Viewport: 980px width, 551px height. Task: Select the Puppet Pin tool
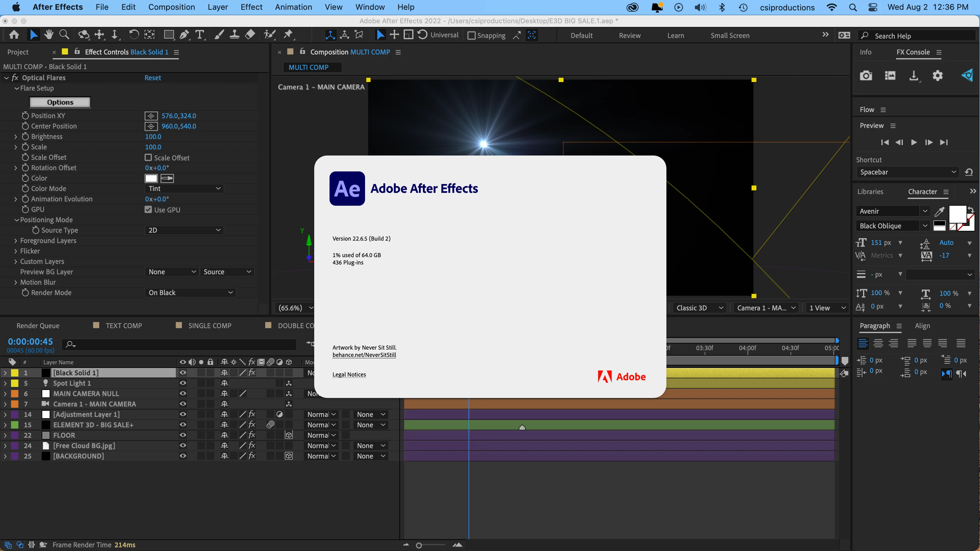click(x=288, y=35)
